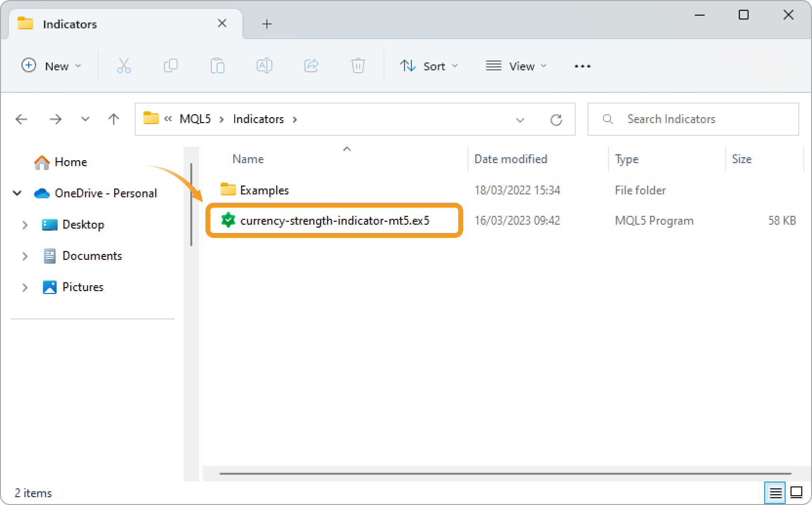Image resolution: width=812 pixels, height=505 pixels.
Task: Sort by Size column header
Action: [x=742, y=159]
